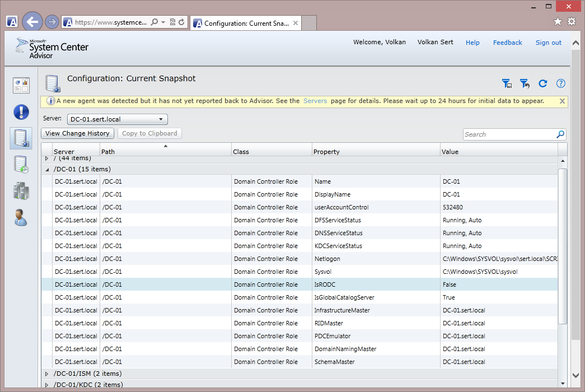
Task: Click Copy to Clipboard button
Action: 149,133
